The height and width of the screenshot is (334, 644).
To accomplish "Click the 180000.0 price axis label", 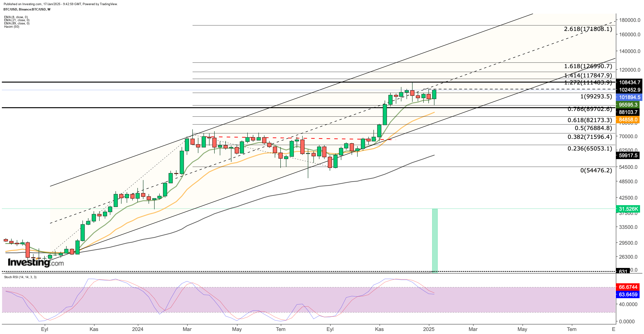I will point(630,20).
